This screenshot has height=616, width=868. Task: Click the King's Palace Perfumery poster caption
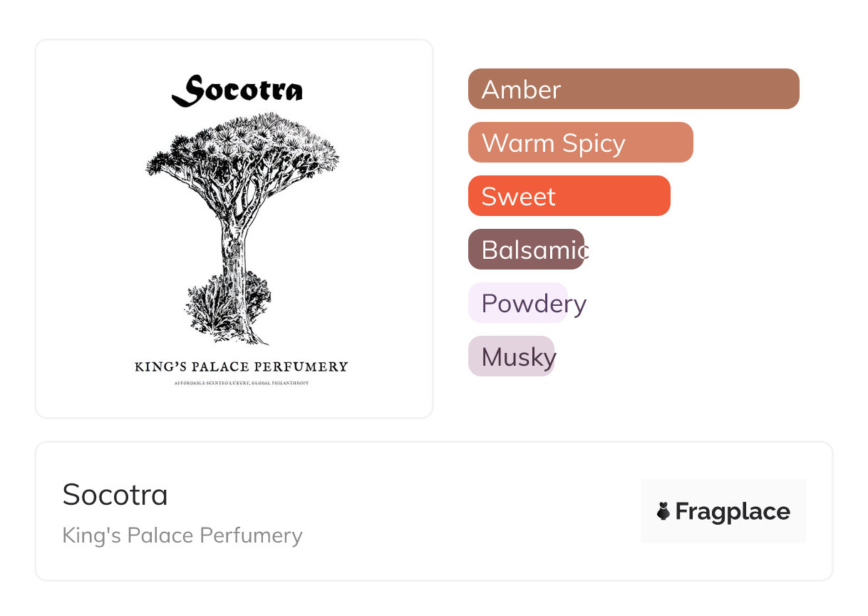241,367
